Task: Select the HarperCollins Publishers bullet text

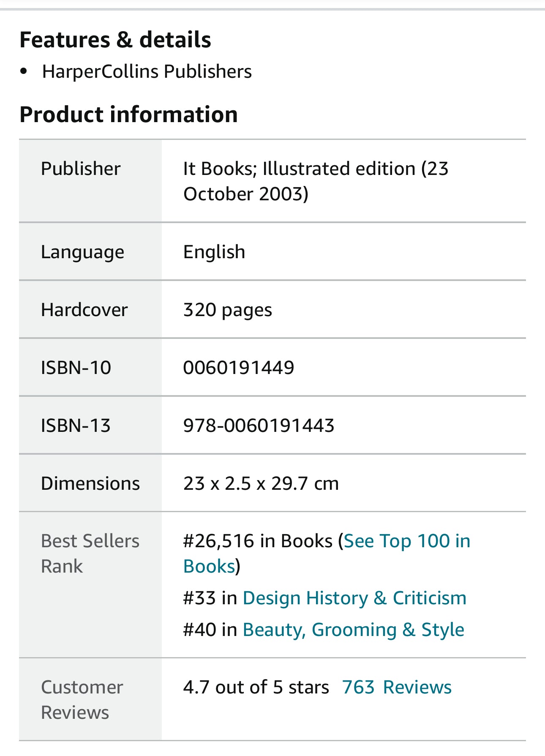Action: click(x=147, y=71)
